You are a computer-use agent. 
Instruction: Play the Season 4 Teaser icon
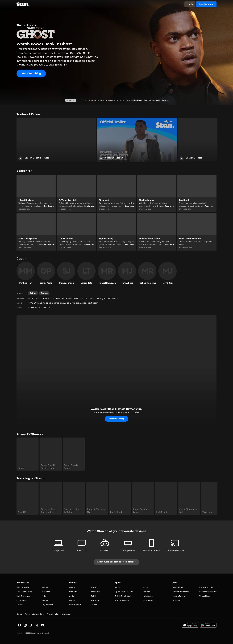(182, 158)
